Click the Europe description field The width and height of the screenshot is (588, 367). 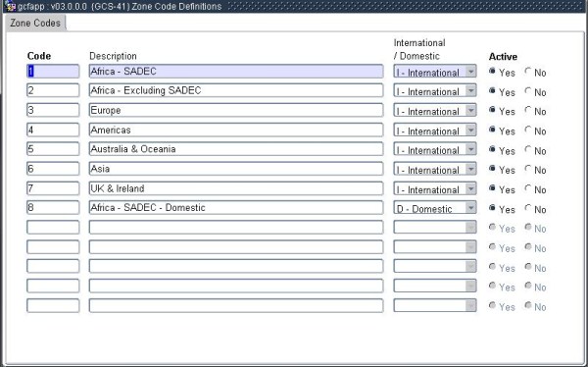coord(236,110)
